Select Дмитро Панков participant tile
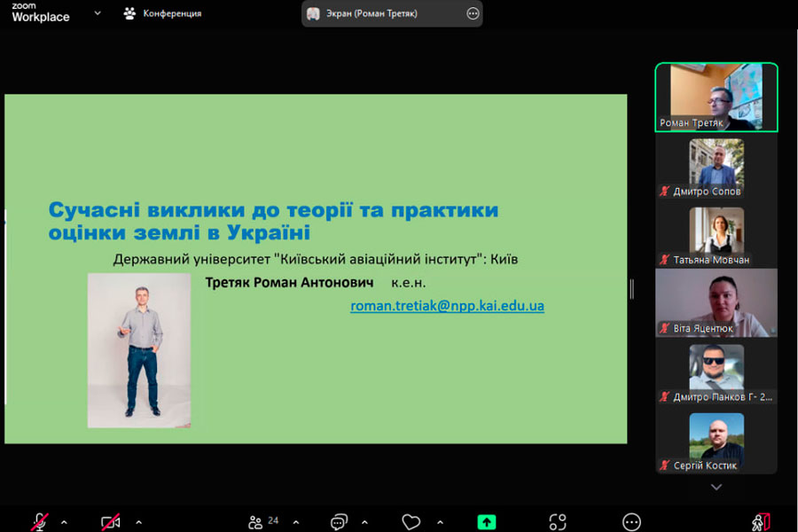 (x=716, y=373)
